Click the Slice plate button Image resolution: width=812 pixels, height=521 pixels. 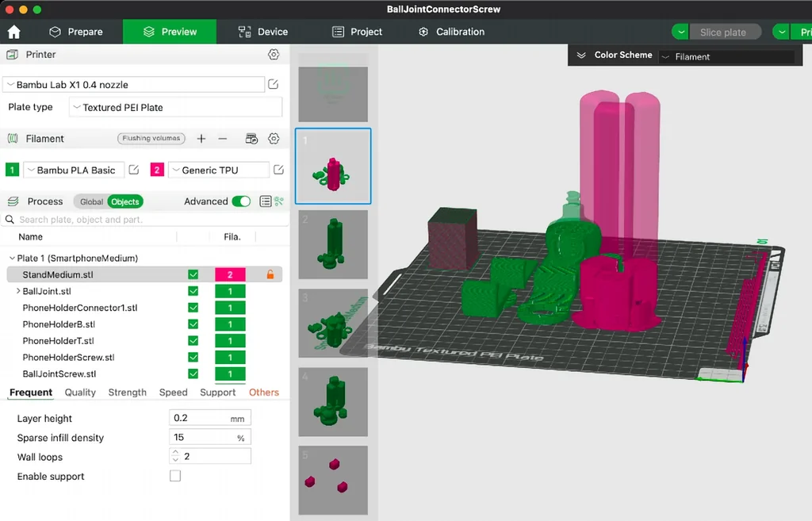pyautogui.click(x=725, y=32)
